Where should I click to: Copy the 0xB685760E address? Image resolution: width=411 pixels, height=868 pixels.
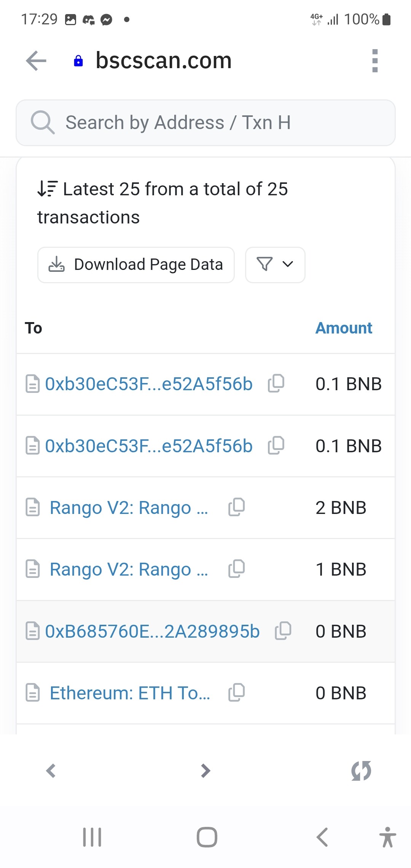tap(283, 631)
